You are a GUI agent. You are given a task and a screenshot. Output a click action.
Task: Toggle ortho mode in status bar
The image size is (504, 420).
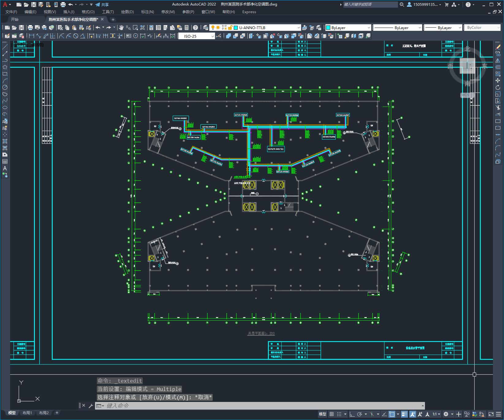click(x=352, y=414)
